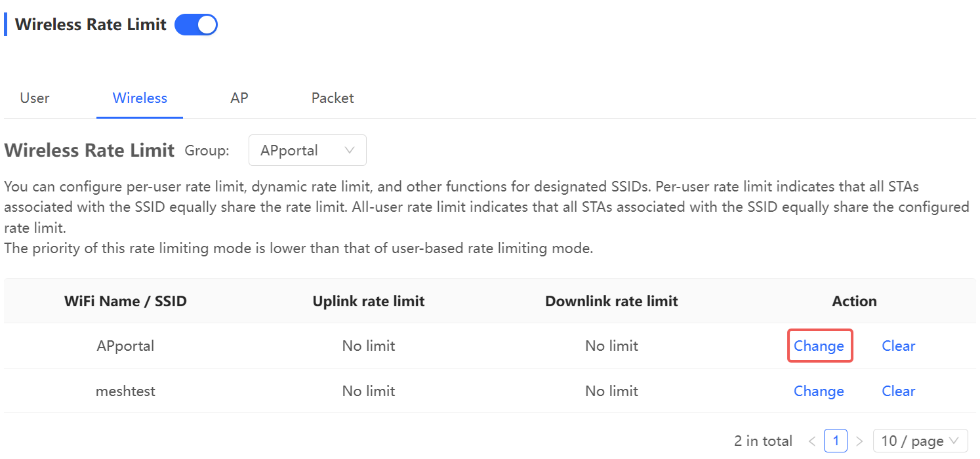Click the Group dropdown chevron arrow
980x459 pixels.
coord(350,150)
